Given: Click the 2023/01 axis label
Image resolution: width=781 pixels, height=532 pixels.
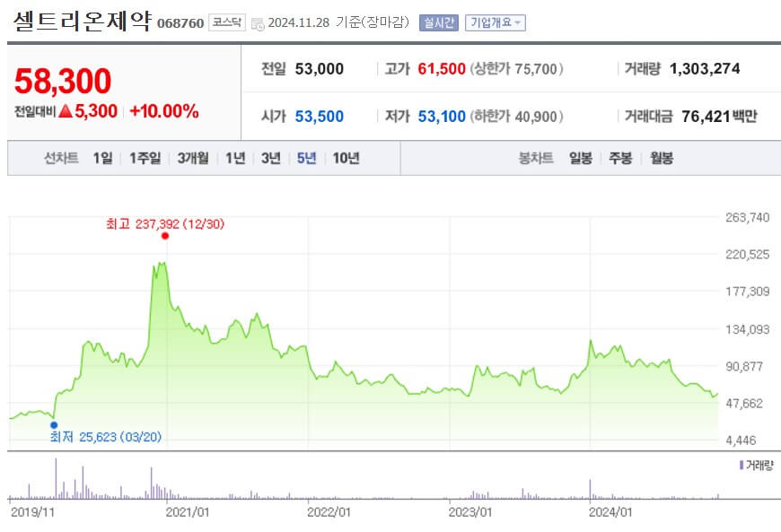Looking at the screenshot, I should pos(470,512).
